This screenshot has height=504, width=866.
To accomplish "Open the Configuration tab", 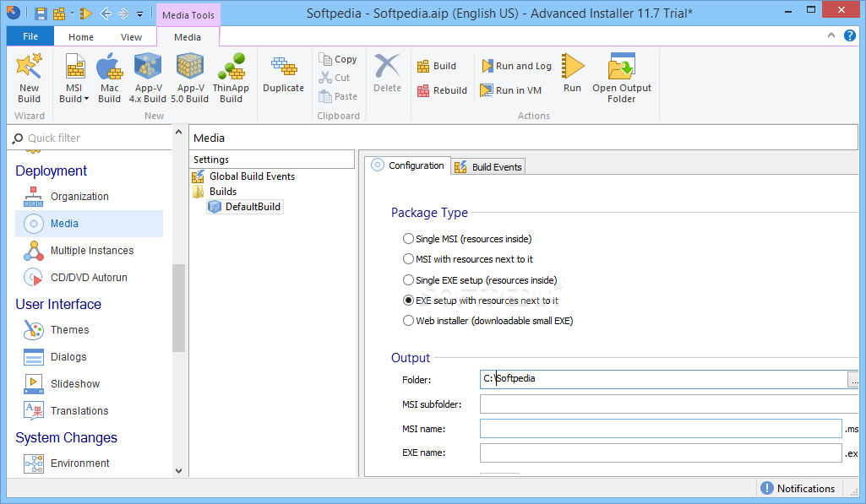I will (x=407, y=165).
